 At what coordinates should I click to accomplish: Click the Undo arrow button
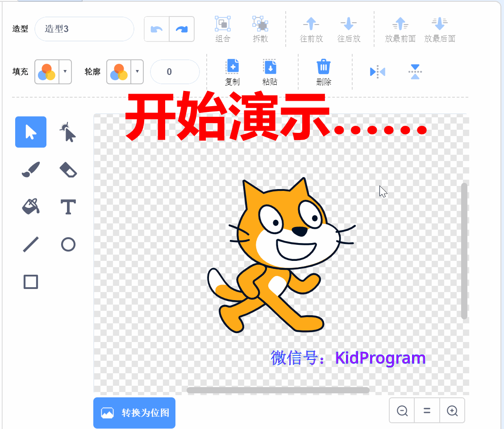(x=157, y=29)
